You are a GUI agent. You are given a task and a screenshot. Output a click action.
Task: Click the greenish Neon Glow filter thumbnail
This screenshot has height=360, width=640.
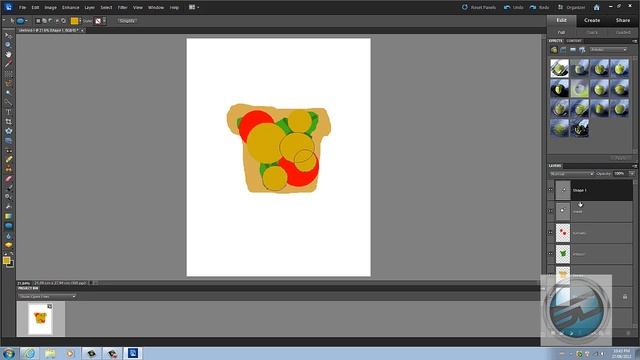click(x=579, y=88)
